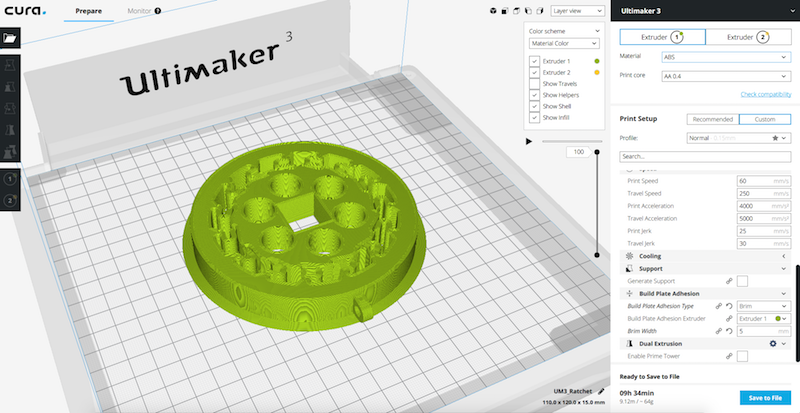This screenshot has width=800, height=413.
Task: Select the Mirror tool in left toolbar
Action: coord(10,108)
